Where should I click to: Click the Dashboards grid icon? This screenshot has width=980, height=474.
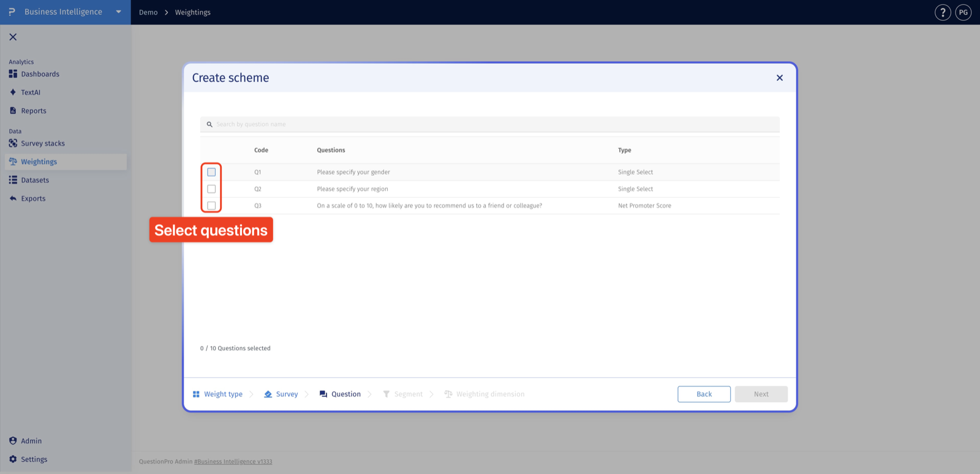coord(13,74)
